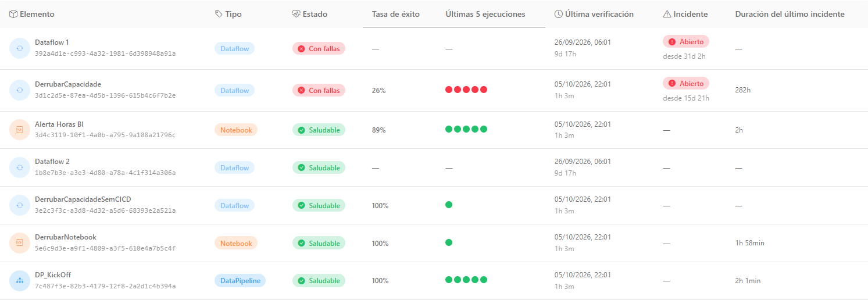This screenshot has width=868, height=300.
Task: Click the Notebook tag in DerrubarNotebook row
Action: point(236,244)
